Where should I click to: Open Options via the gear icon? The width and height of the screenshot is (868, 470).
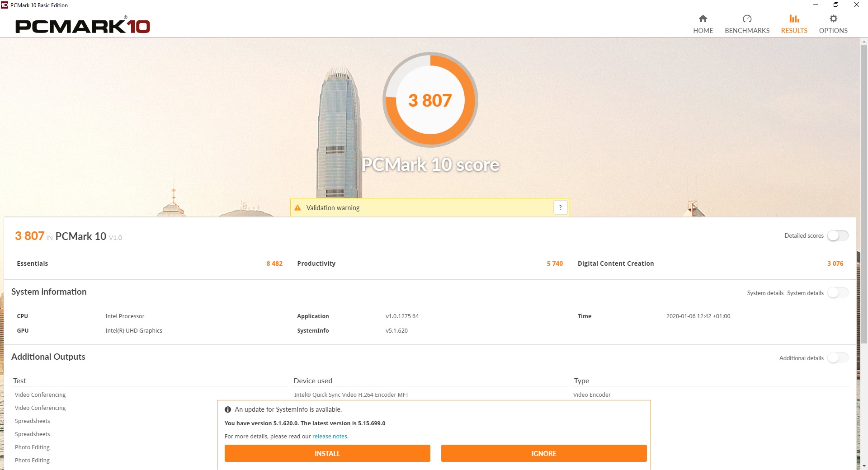[x=833, y=19]
